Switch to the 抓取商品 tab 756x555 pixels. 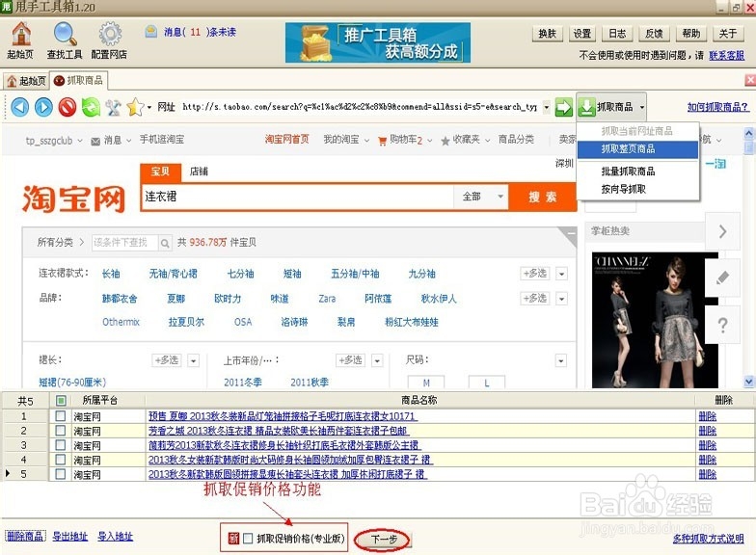79,81
